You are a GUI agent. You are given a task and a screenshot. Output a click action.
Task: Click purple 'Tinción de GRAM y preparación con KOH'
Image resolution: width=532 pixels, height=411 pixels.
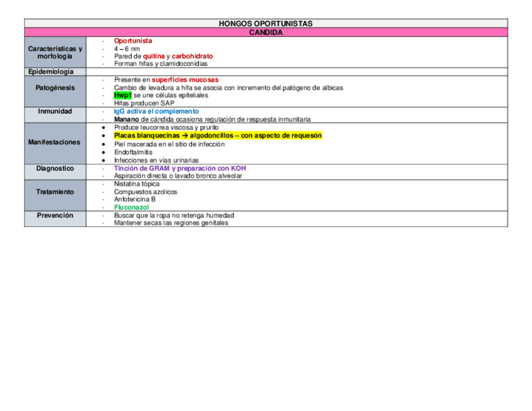180,168
